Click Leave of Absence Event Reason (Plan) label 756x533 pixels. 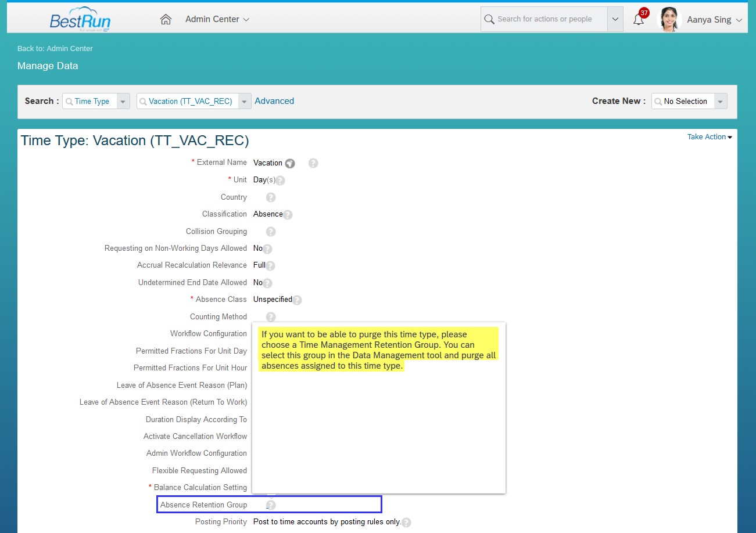click(182, 386)
